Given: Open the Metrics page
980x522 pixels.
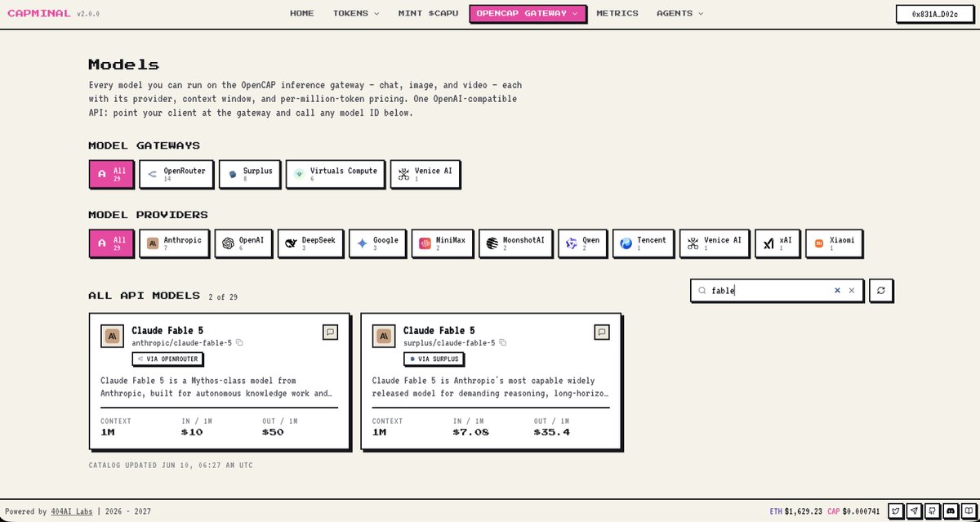Looking at the screenshot, I should point(617,13).
